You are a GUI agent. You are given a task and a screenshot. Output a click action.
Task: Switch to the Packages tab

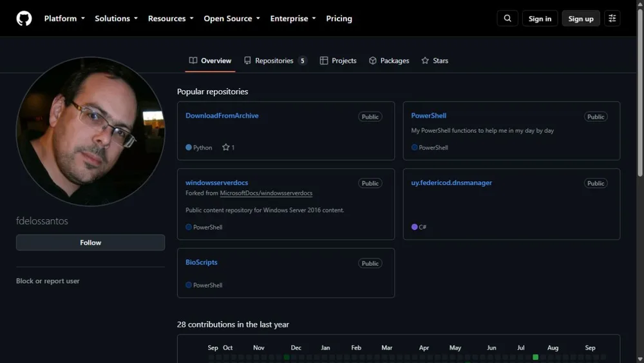click(389, 61)
